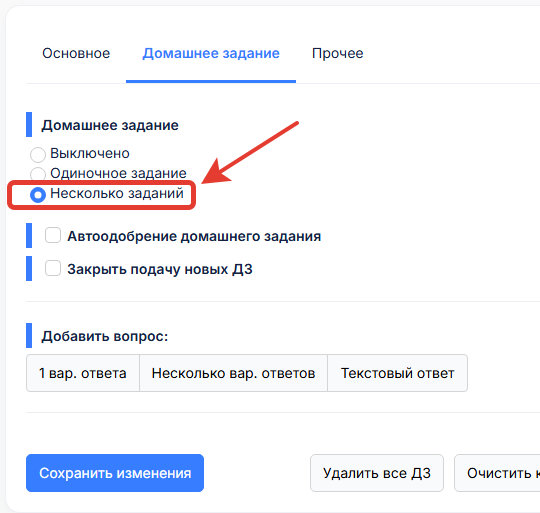540x513 pixels.
Task: Switch to the Основное tab
Action: click(76, 53)
